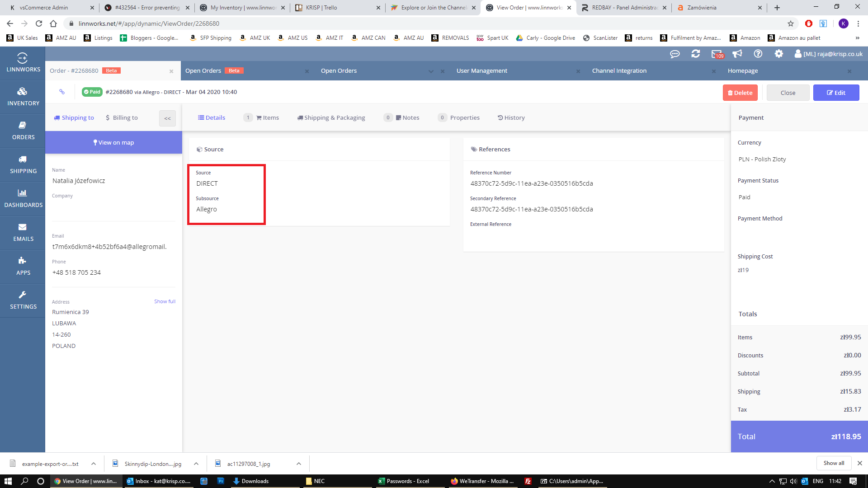Collapse the address panel with << button
Screen dimensions: 868x488
click(x=167, y=118)
